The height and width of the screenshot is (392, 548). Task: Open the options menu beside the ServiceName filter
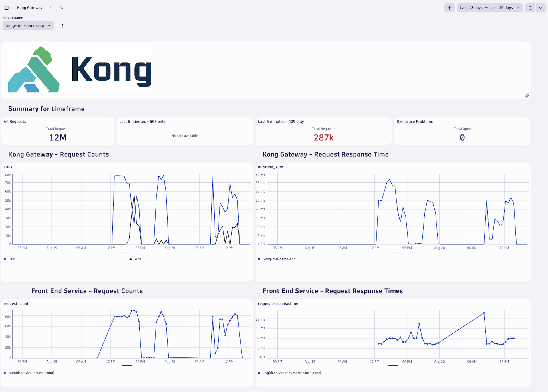[x=62, y=26]
